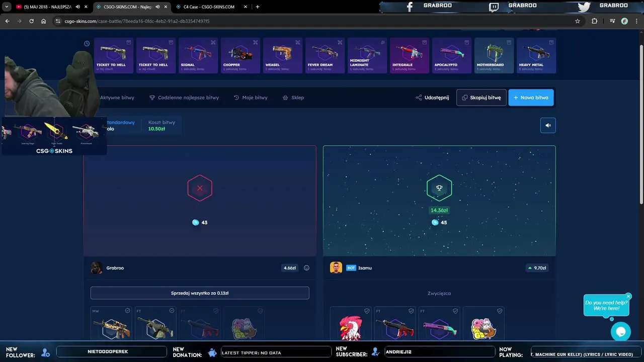Open the Motherboard drop card

click(x=494, y=55)
